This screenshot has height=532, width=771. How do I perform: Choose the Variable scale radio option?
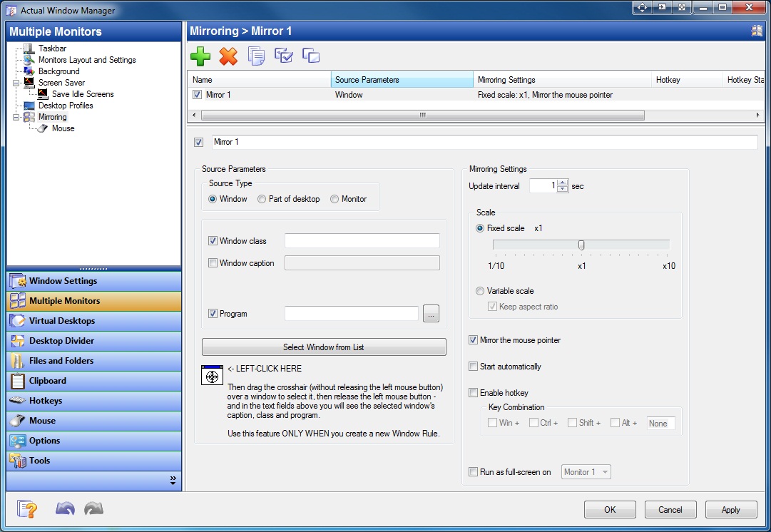(x=480, y=291)
